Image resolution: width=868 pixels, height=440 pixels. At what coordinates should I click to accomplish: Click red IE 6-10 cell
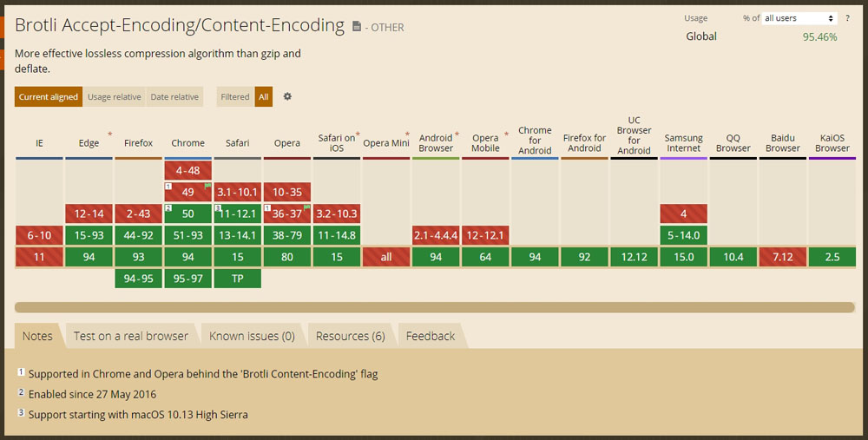click(x=39, y=235)
